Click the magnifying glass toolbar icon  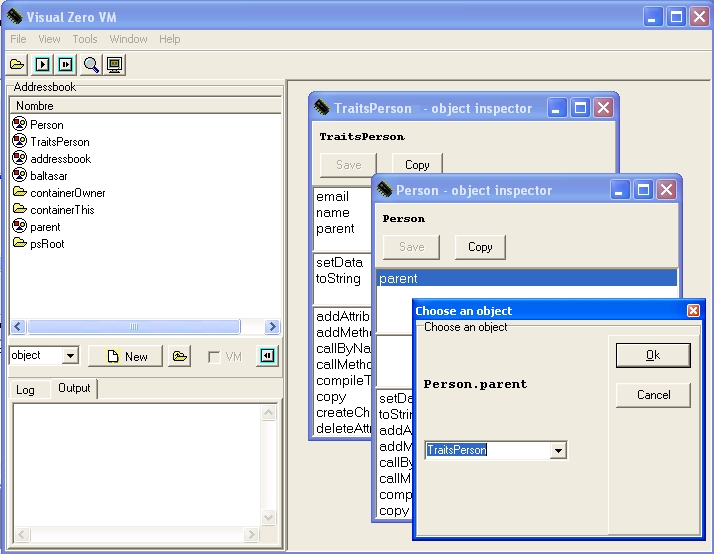click(91, 65)
